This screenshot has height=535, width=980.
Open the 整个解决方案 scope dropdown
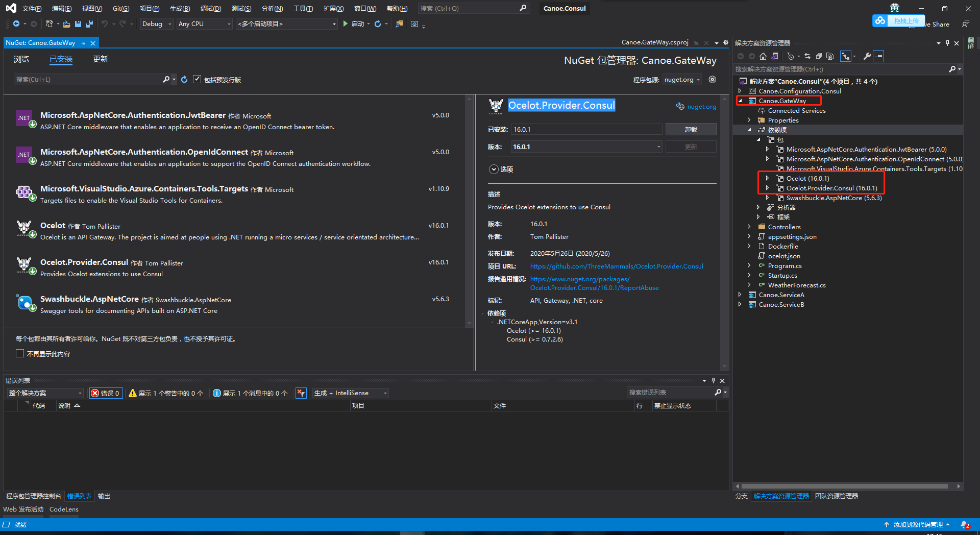pyautogui.click(x=45, y=393)
